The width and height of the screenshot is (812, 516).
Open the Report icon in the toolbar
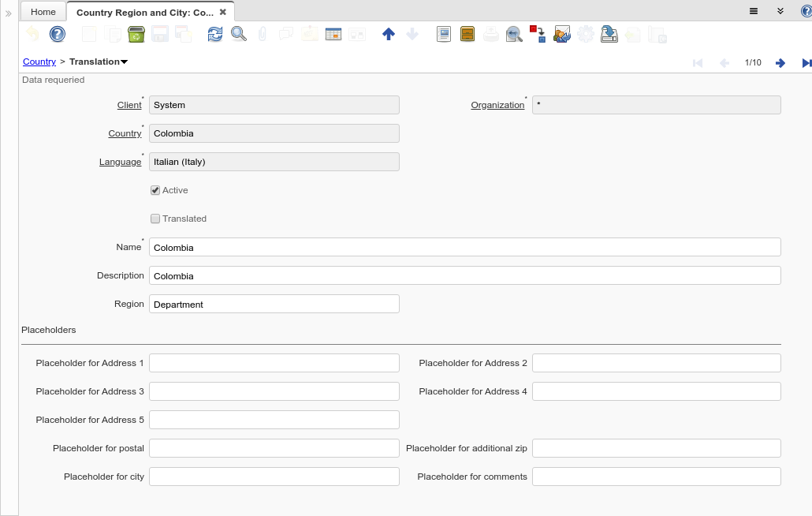coord(444,34)
